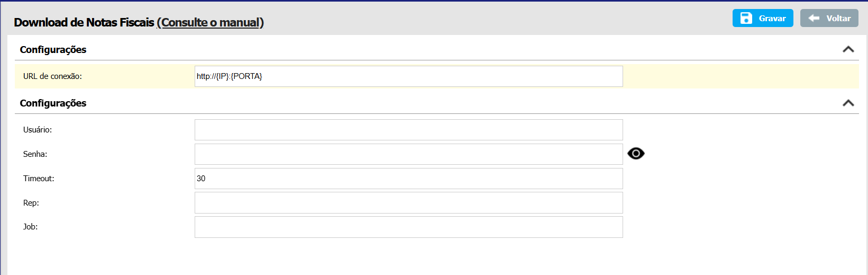Image resolution: width=868 pixels, height=275 pixels.
Task: Click into the Usuário input field
Action: [408, 130]
